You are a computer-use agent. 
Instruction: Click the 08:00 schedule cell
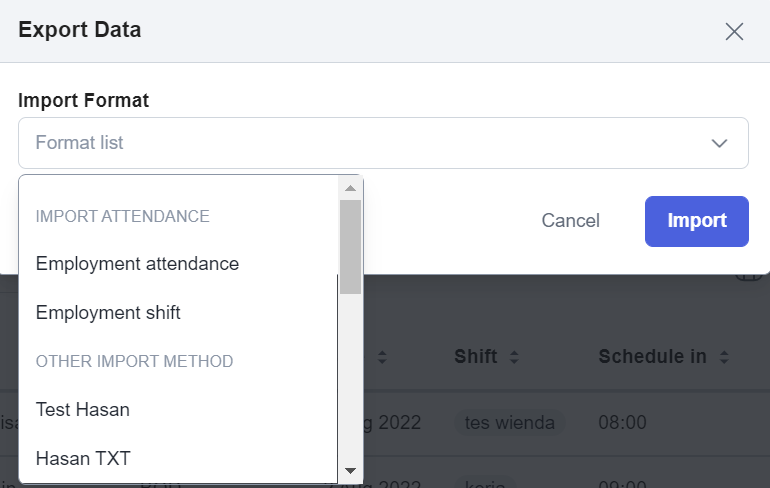tap(622, 423)
